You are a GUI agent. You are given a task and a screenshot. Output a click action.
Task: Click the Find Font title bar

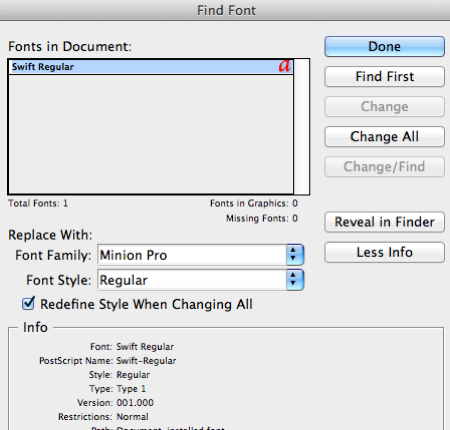coord(225,10)
